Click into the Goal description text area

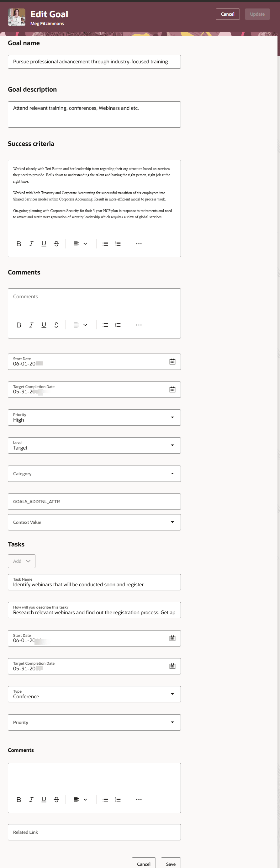coord(94,114)
